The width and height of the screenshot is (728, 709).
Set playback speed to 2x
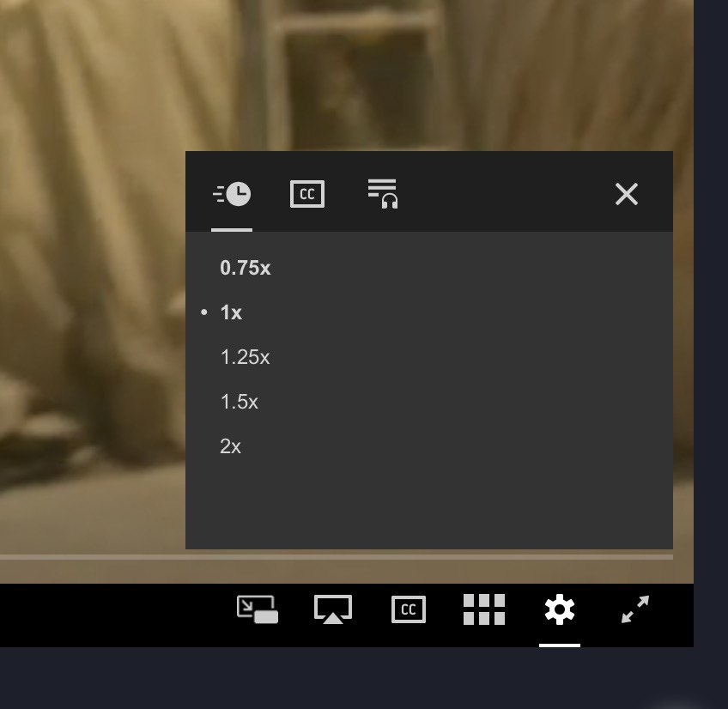(x=230, y=446)
